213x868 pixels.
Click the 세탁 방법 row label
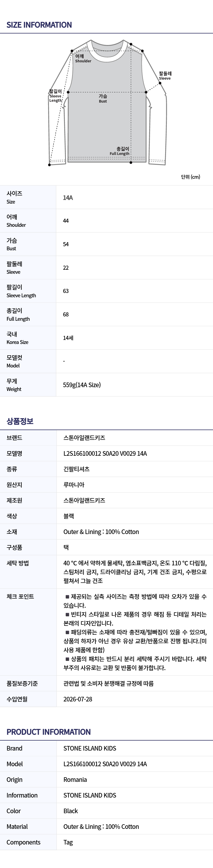point(18,563)
